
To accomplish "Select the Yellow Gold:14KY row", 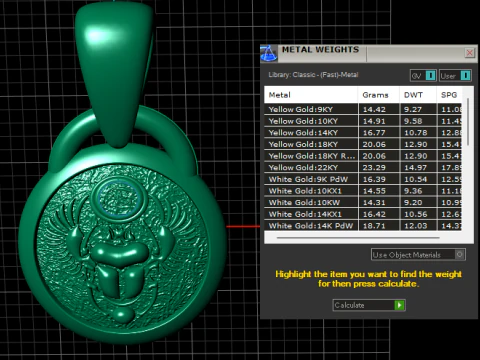I will pos(363,133).
